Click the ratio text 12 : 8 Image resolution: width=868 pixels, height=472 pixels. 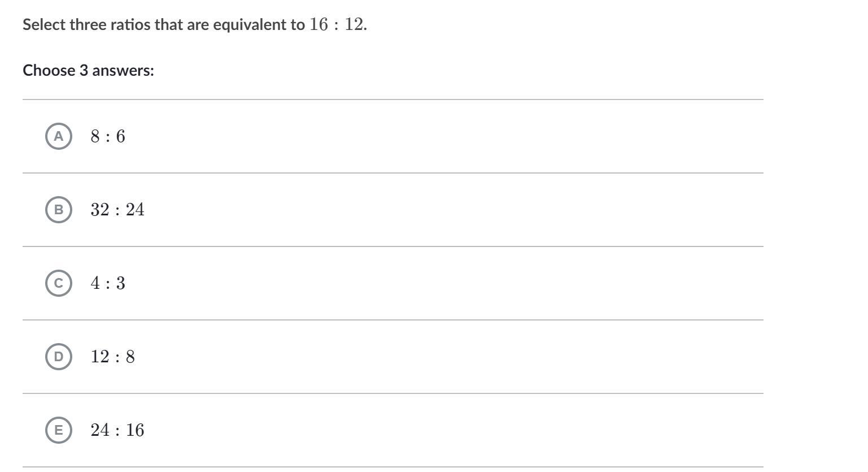coord(113,357)
